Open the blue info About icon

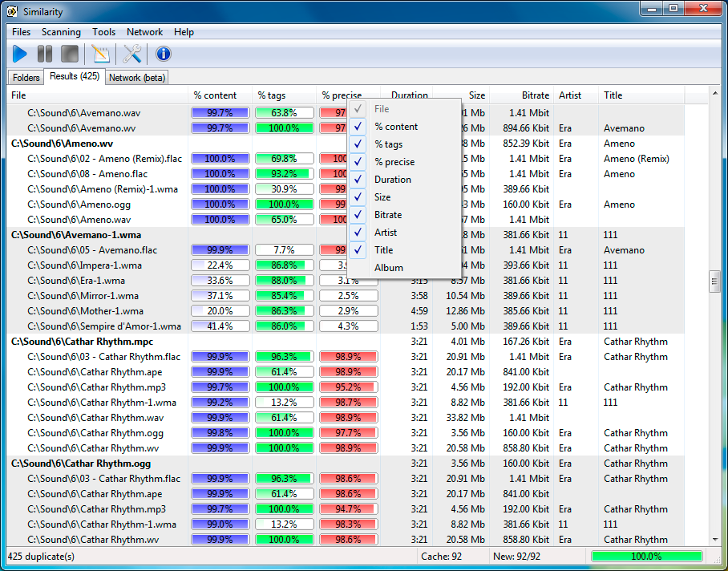pyautogui.click(x=164, y=54)
